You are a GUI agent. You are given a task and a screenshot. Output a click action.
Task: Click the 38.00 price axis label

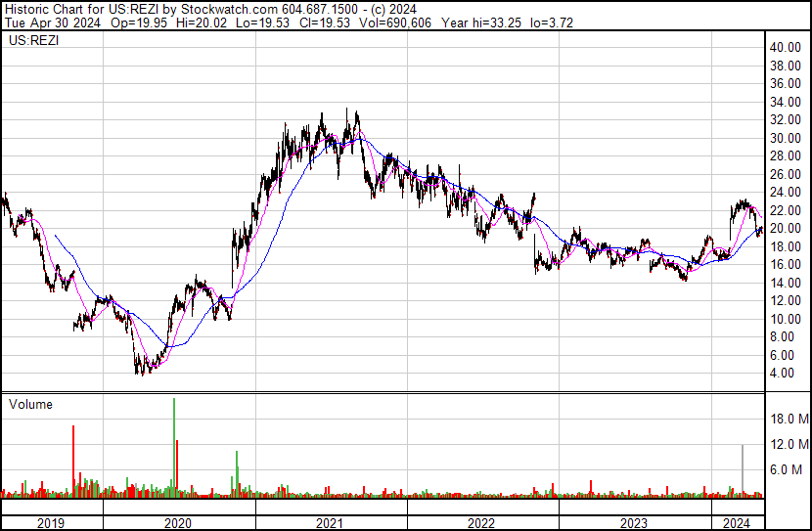click(785, 66)
